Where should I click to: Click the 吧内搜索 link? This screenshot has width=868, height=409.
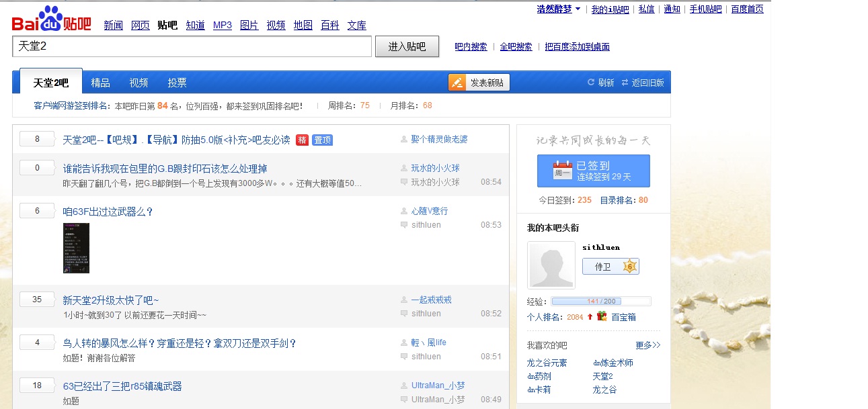471,46
